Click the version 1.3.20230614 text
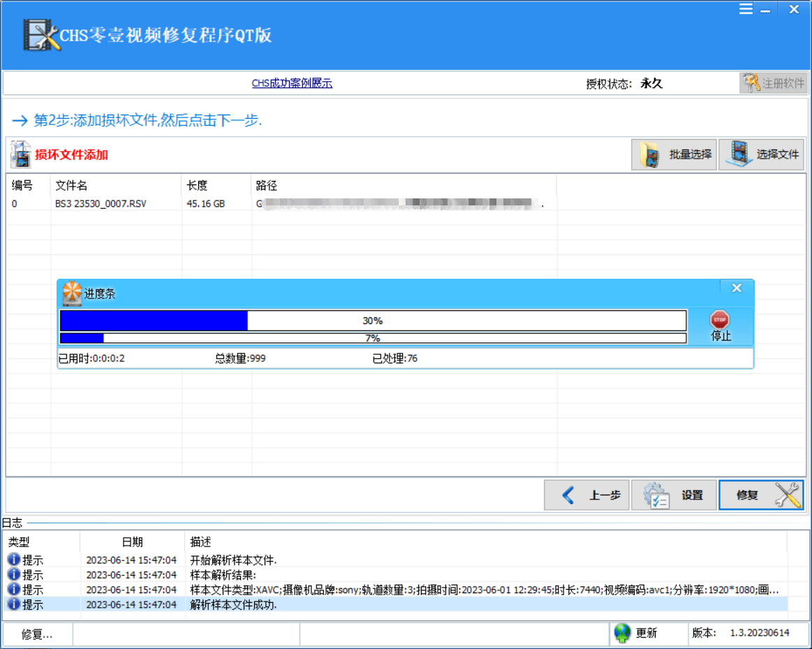 [760, 632]
